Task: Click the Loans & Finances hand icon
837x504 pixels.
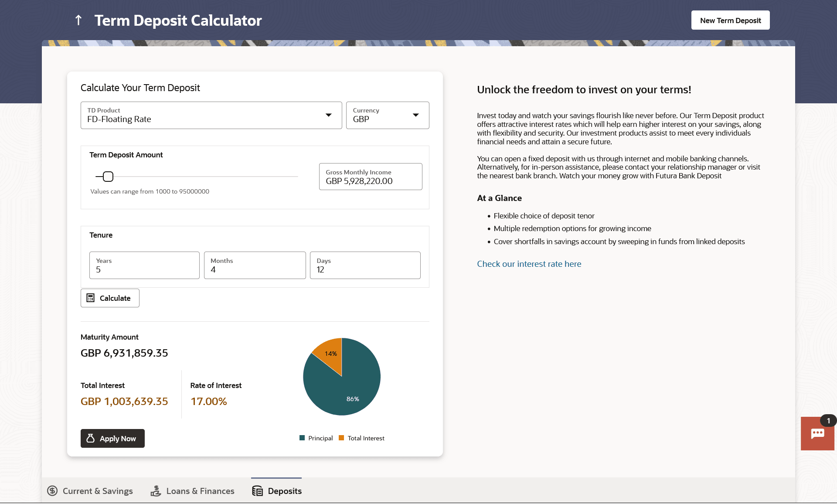Action: 156,491
